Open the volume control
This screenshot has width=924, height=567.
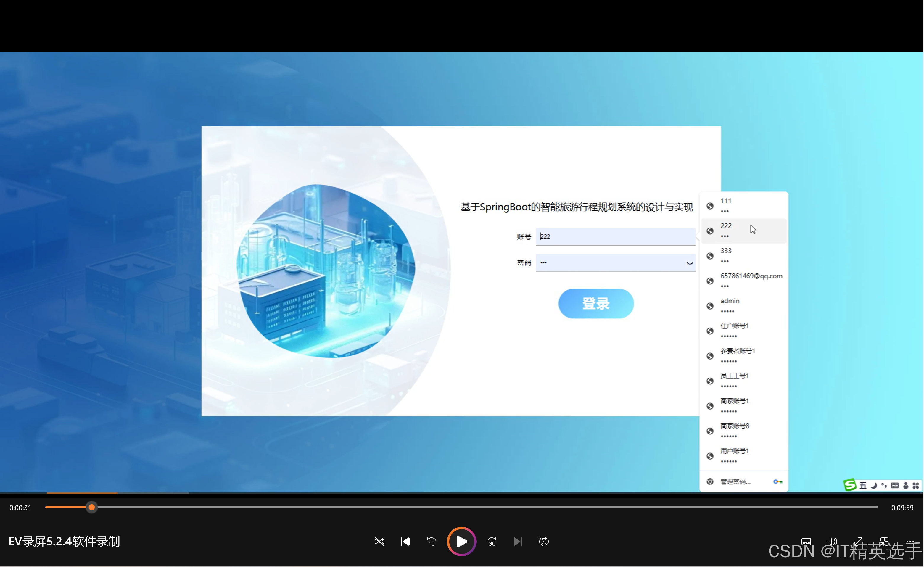click(832, 542)
